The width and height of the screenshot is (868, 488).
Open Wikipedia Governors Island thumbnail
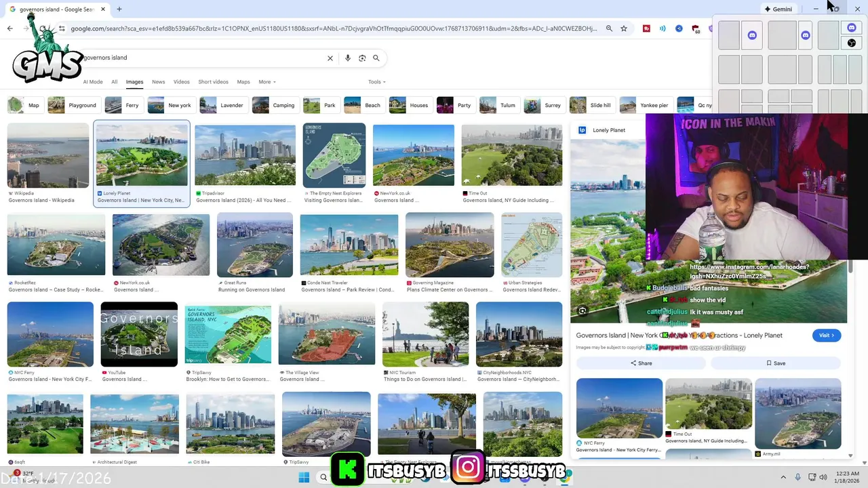[48, 155]
